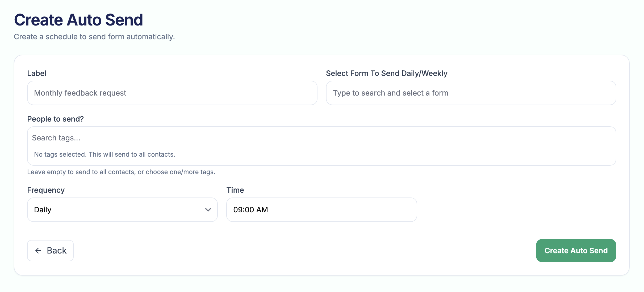
Task: Click the text reading No tags selected
Action: (104, 154)
